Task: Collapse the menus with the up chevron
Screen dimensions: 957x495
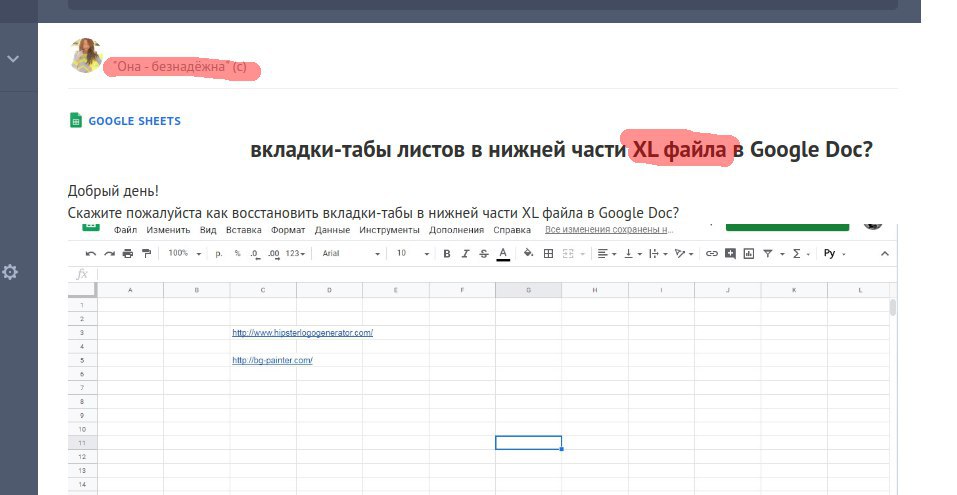Action: coord(885,253)
